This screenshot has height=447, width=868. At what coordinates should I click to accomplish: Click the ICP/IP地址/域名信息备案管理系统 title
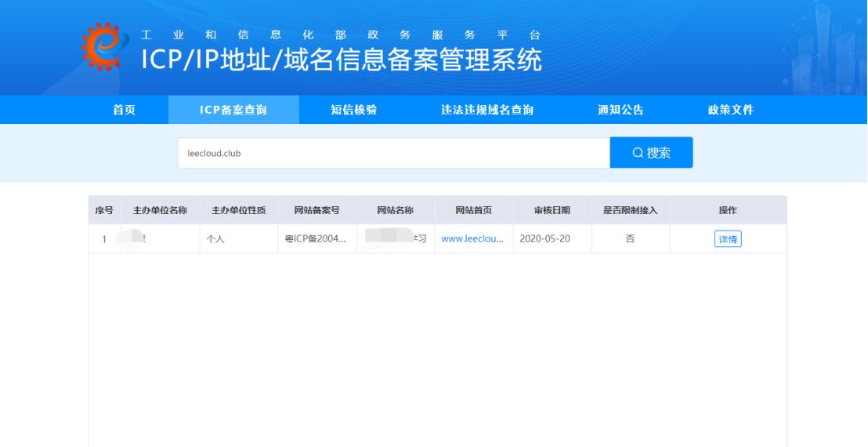click(x=342, y=60)
